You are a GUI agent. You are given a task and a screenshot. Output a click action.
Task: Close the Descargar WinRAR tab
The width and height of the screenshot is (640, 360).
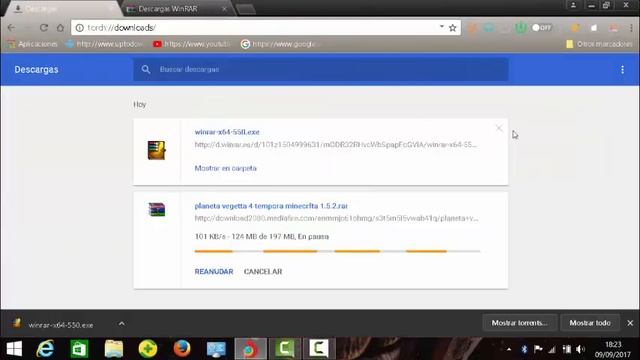(x=224, y=9)
